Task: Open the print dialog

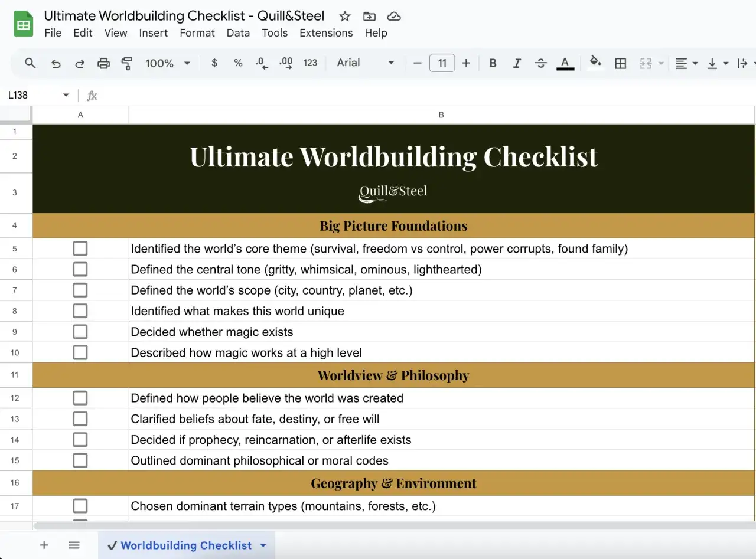Action: [x=103, y=63]
